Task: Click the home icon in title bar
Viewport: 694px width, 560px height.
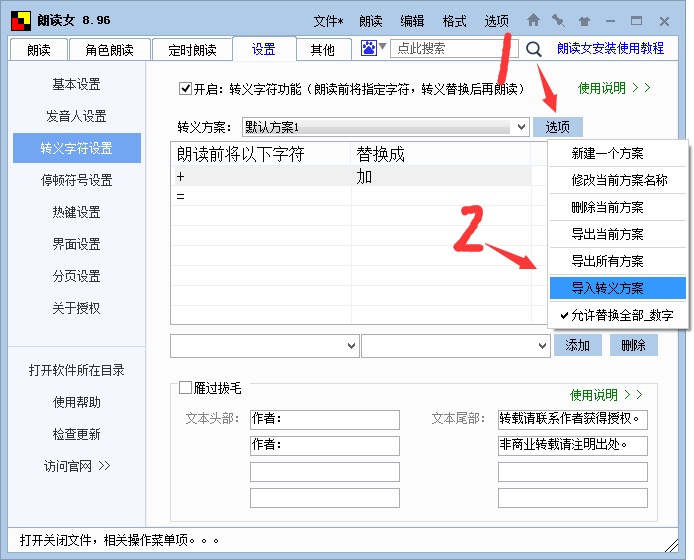Action: pyautogui.click(x=533, y=20)
